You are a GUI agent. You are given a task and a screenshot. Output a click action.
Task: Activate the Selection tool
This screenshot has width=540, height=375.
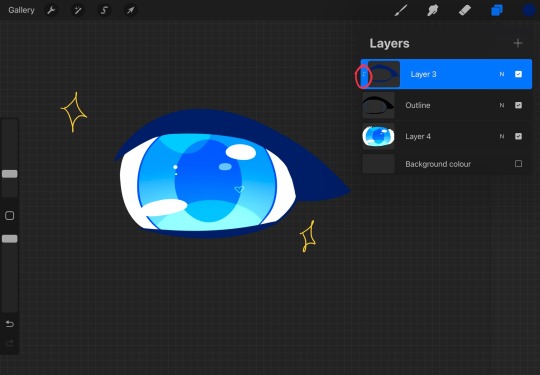(104, 10)
